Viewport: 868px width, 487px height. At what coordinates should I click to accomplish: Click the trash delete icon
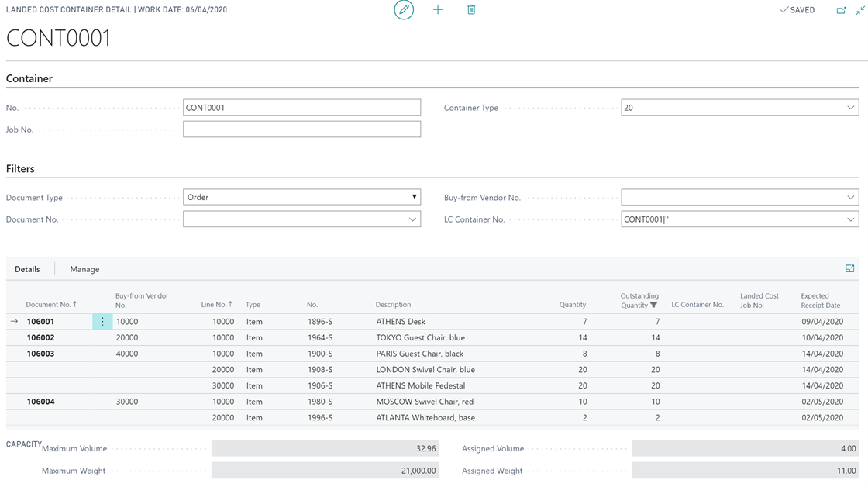[471, 10]
